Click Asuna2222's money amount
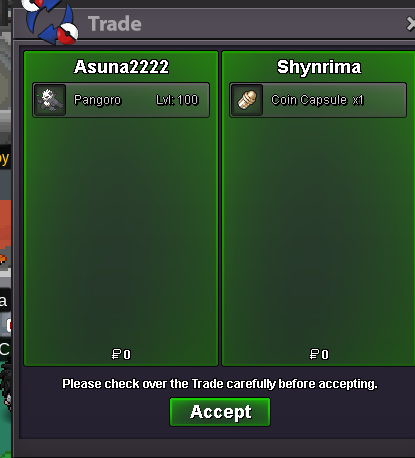 point(121,354)
